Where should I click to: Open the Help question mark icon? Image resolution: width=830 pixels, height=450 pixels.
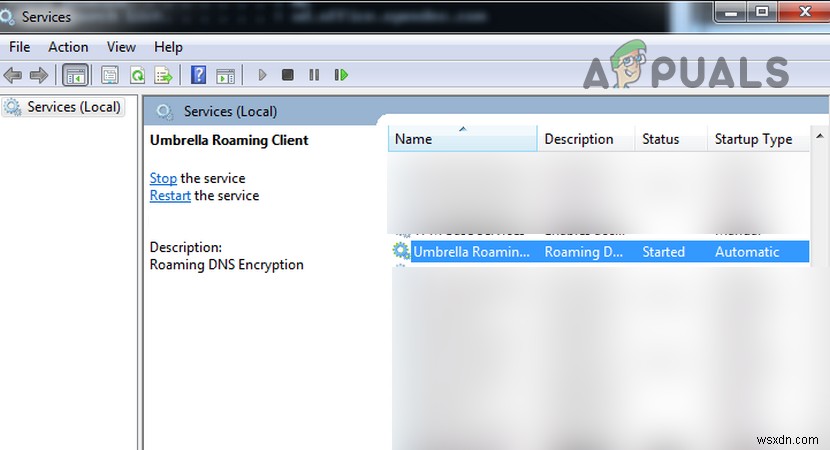point(198,75)
